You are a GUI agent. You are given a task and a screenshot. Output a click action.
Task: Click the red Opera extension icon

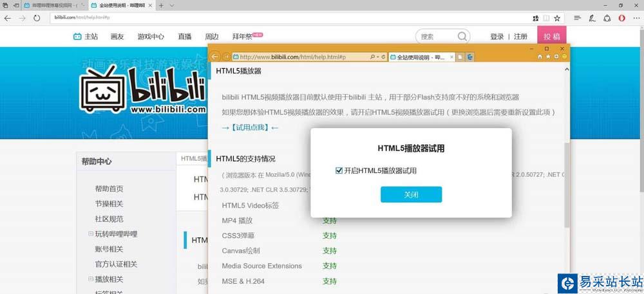pyautogui.click(x=622, y=18)
